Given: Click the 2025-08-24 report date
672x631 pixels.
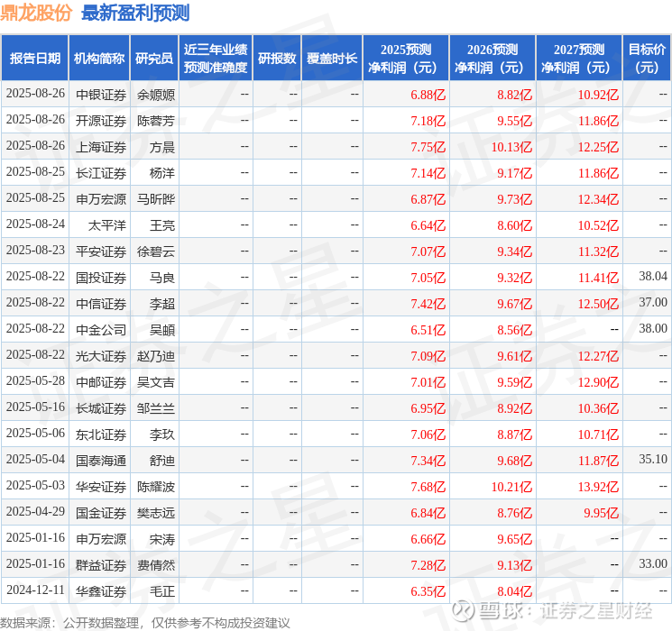Looking at the screenshot, I should click(35, 224).
